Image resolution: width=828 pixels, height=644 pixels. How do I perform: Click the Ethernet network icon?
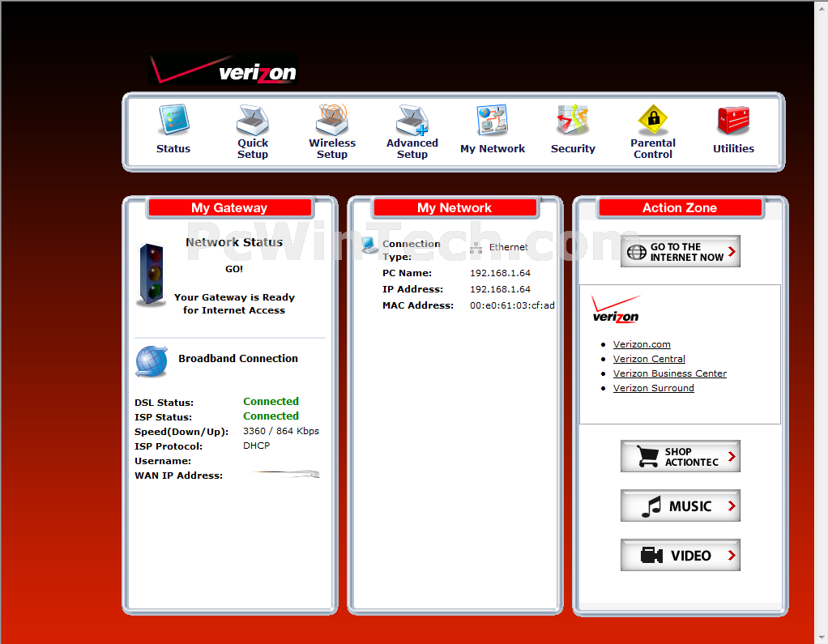coord(476,248)
